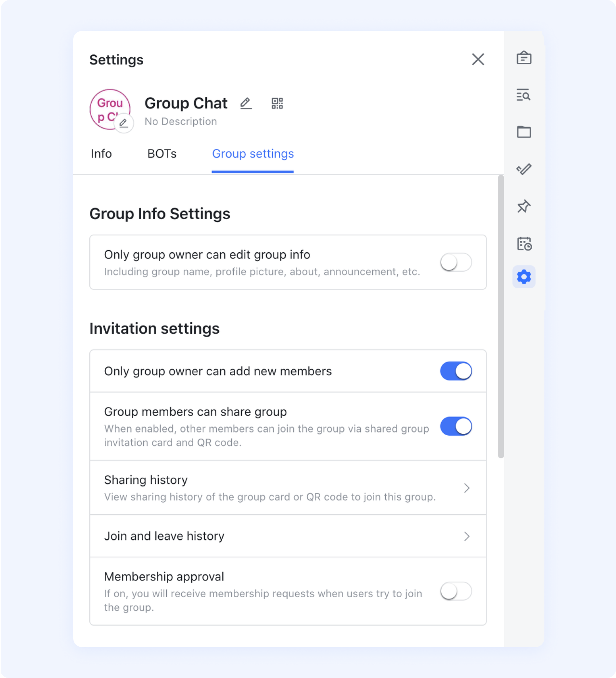Expand the Sharing history chevron
The height and width of the screenshot is (678, 616).
pyautogui.click(x=467, y=488)
